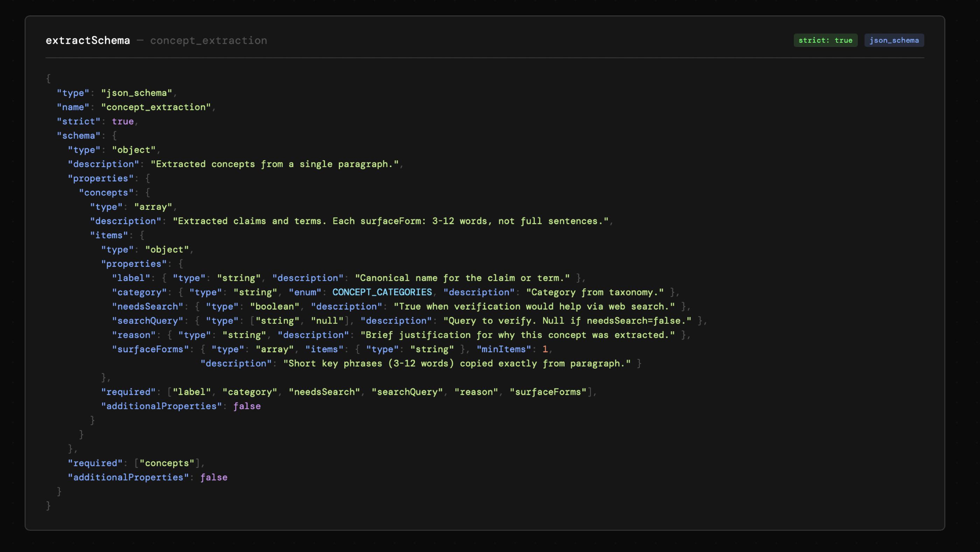Click "reason" in the required array
The height and width of the screenshot is (552, 980).
476,392
